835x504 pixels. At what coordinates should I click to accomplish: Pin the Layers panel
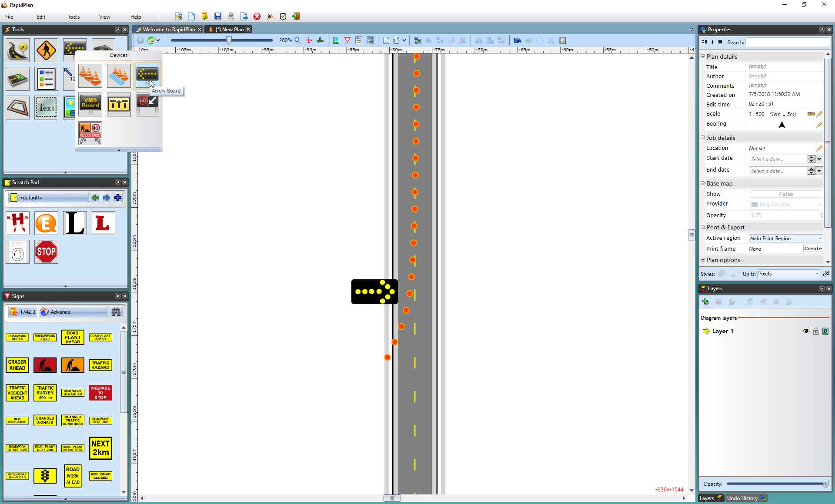(x=822, y=288)
